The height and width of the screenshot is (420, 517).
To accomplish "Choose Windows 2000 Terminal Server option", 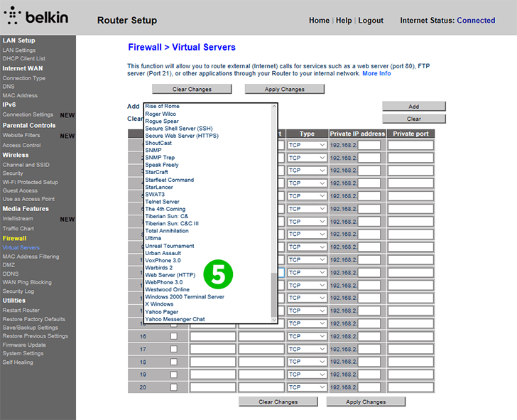I will (x=185, y=296).
